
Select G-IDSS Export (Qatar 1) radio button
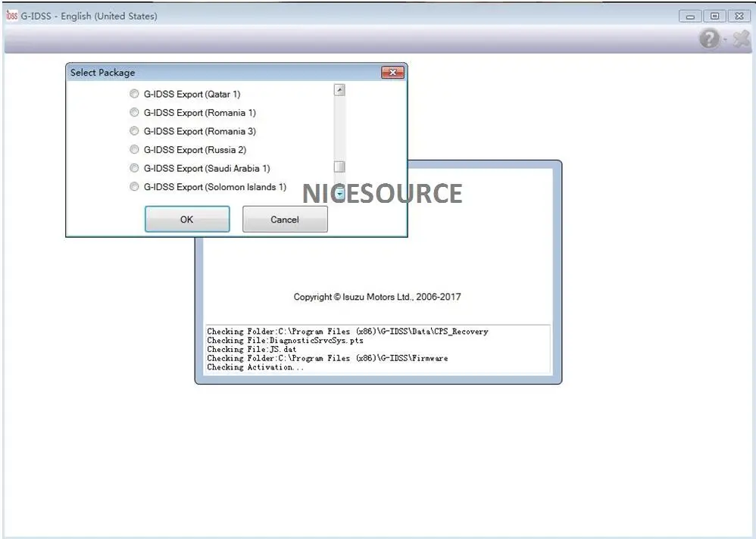coord(135,94)
